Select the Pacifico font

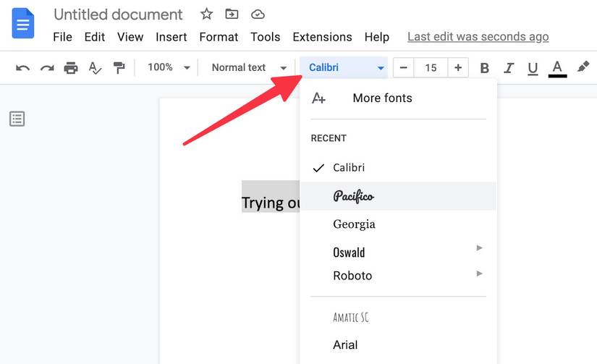398,196
